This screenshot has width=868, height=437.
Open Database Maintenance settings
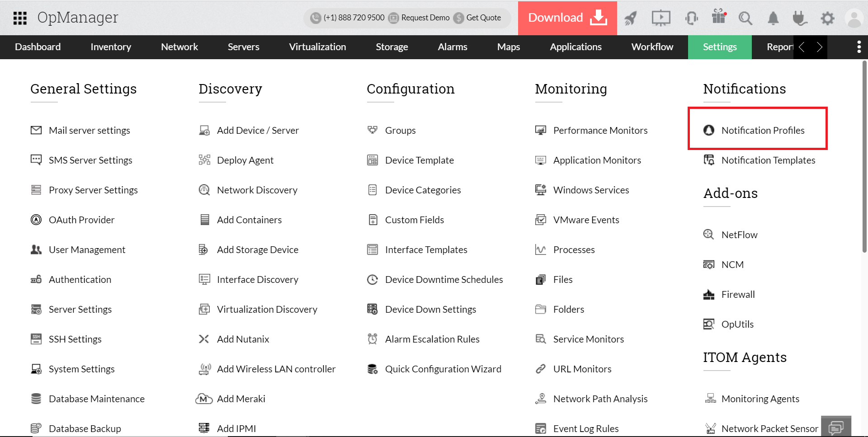tap(97, 399)
